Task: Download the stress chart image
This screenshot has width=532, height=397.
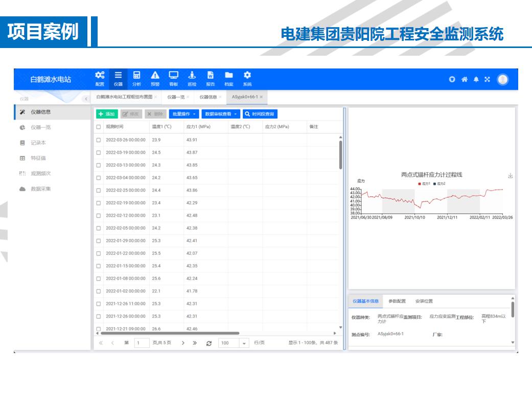Action: point(511,176)
